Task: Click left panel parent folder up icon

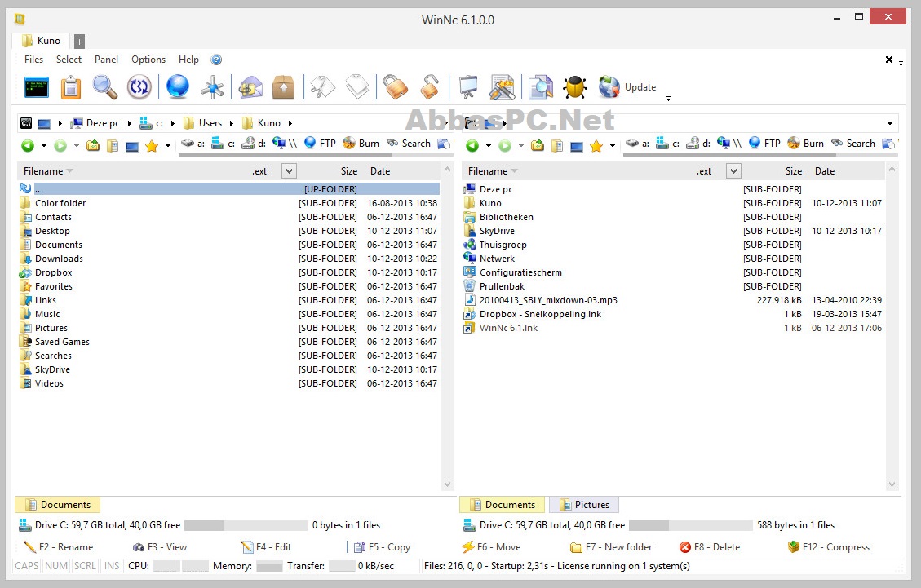Action: tap(93, 146)
